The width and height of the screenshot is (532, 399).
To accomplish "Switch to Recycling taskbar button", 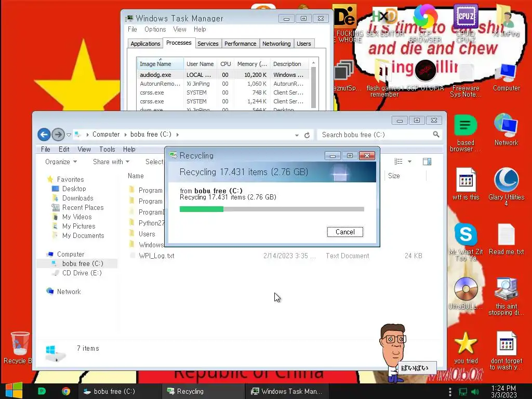I will pos(203,391).
